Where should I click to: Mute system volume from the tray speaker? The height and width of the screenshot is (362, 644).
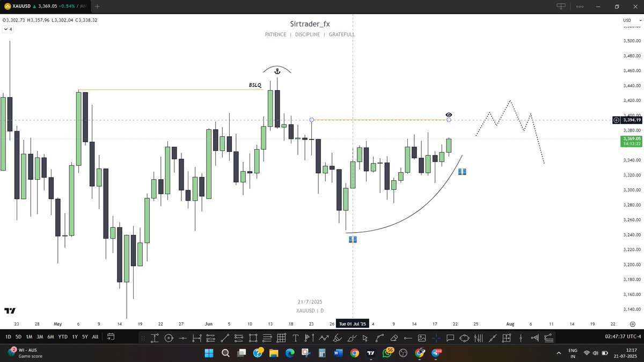[x=596, y=353]
